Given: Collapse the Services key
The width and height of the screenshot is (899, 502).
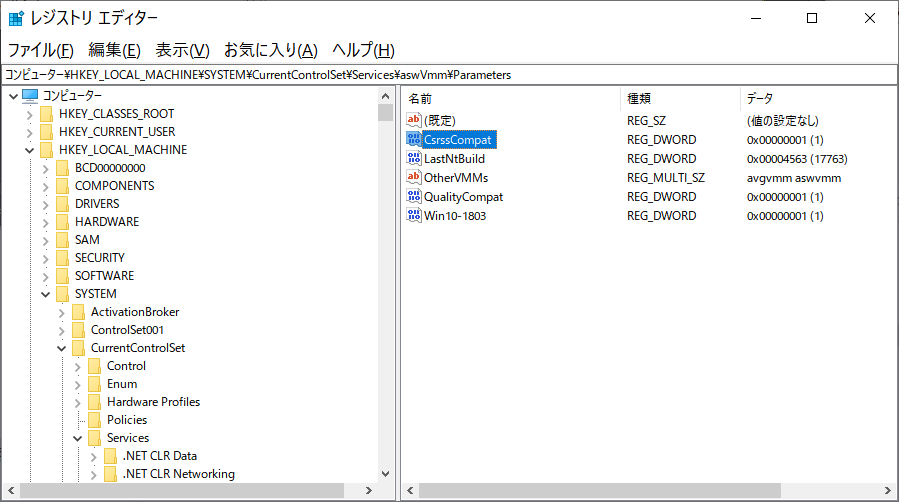Looking at the screenshot, I should click(77, 438).
